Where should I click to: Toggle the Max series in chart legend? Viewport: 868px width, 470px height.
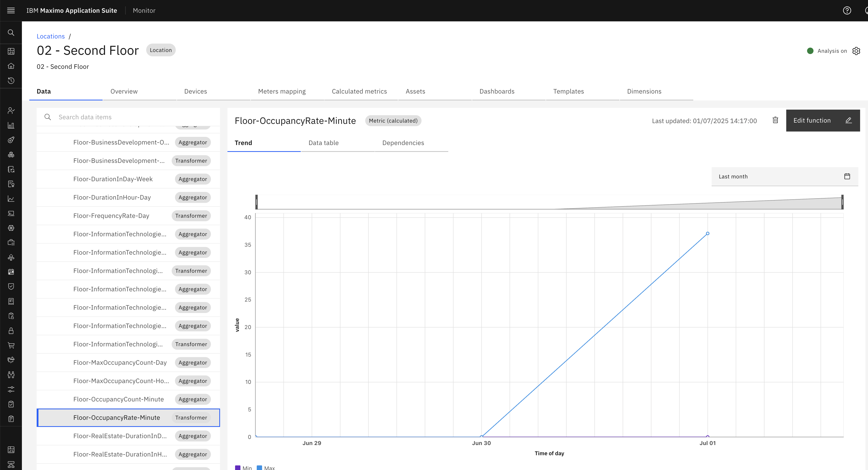266,468
